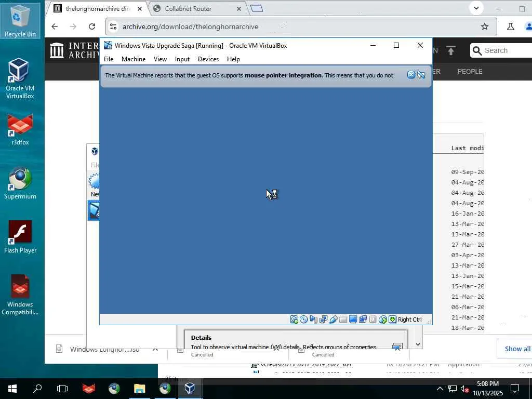This screenshot has height=399, width=532.
Task: Click the archive.org address bar
Action: tap(301, 26)
